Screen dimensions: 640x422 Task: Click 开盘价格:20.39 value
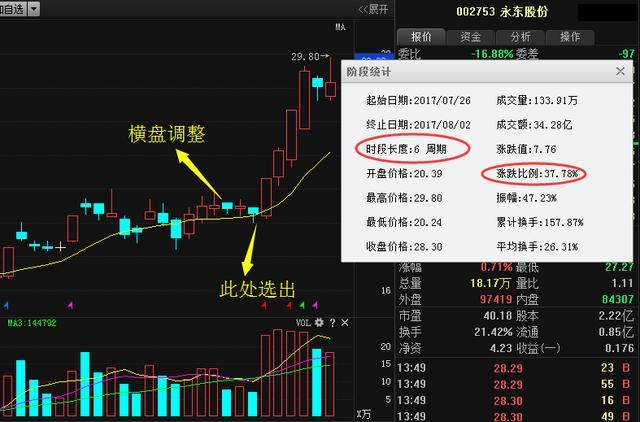[404, 173]
